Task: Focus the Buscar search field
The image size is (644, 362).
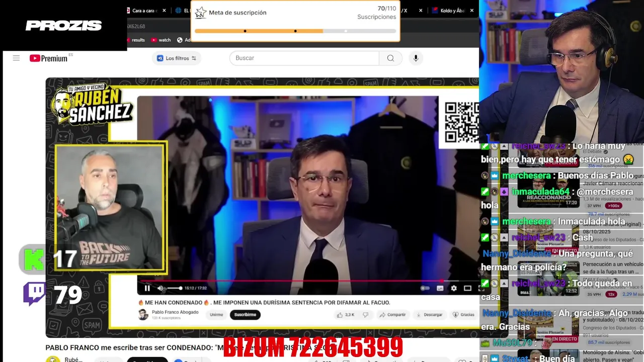Action: click(304, 58)
